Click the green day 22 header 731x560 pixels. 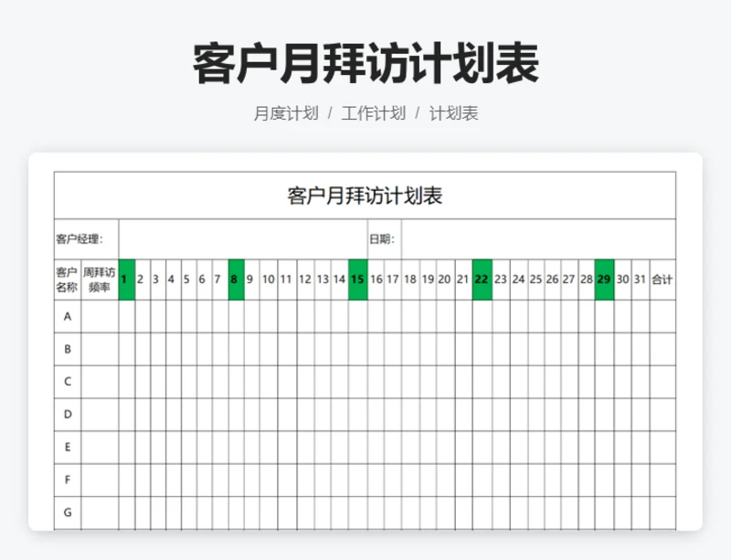[x=482, y=280]
